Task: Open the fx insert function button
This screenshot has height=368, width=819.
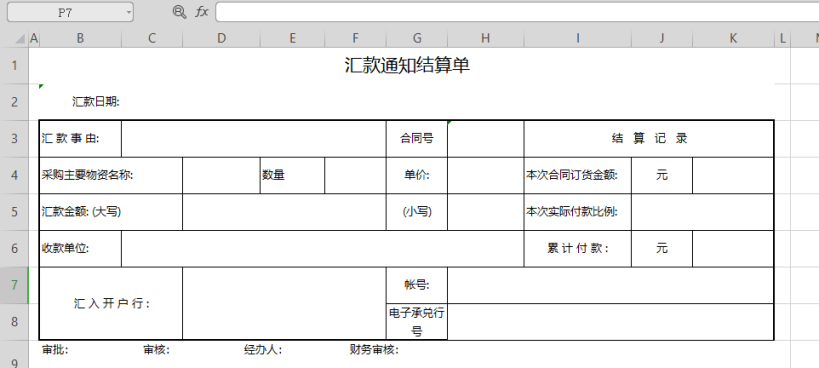Action: click(x=202, y=12)
